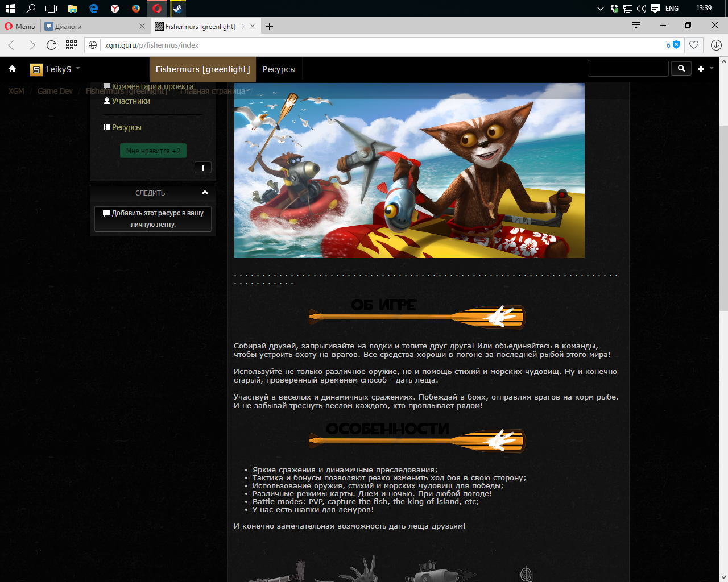Collapse the СЛЕДИТЬ panel chevron
The width and height of the screenshot is (728, 582).
(205, 193)
